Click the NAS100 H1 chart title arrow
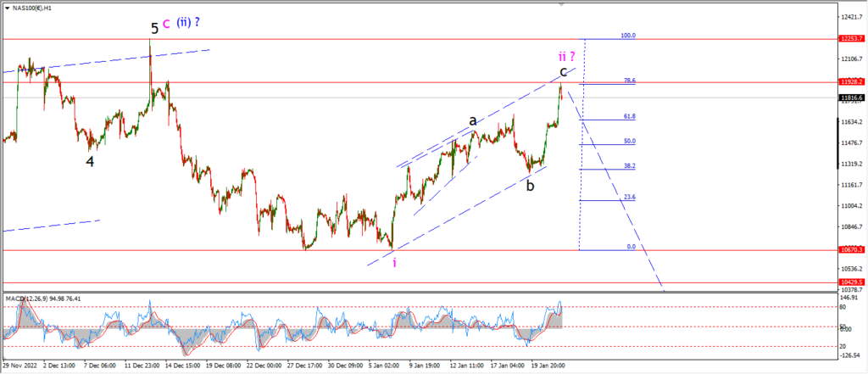868x374 pixels. tap(6, 8)
